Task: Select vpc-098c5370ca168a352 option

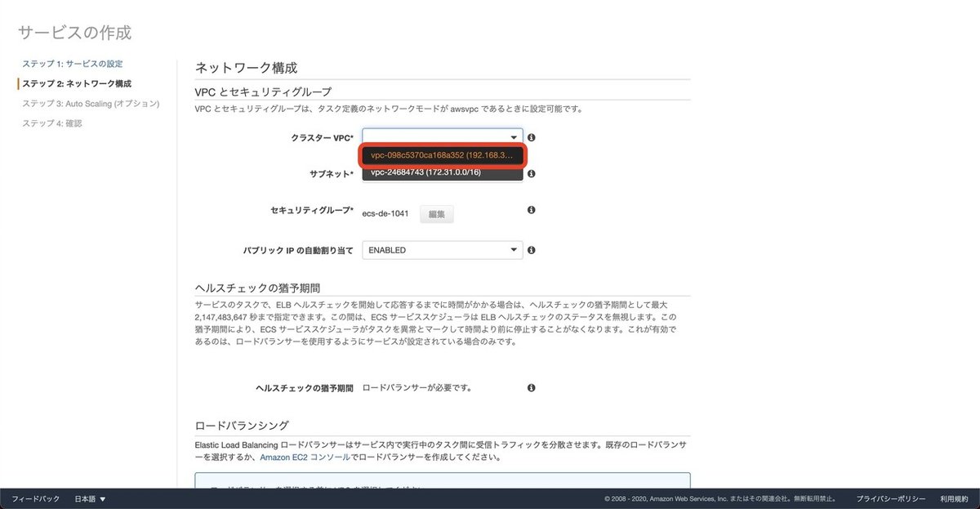Action: pos(442,155)
